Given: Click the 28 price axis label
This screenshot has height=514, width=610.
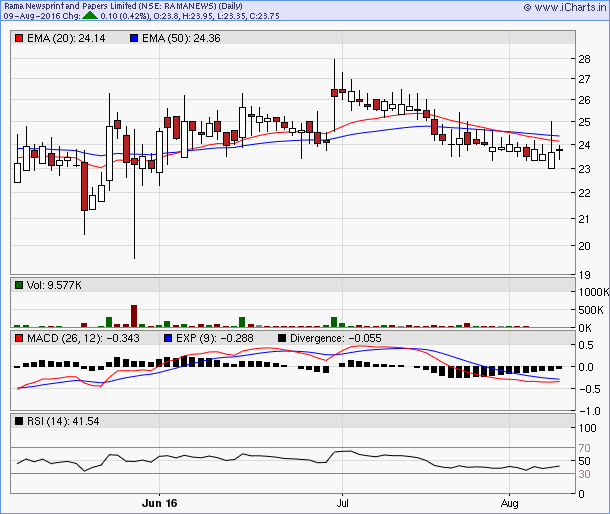Looking at the screenshot, I should coord(584,59).
